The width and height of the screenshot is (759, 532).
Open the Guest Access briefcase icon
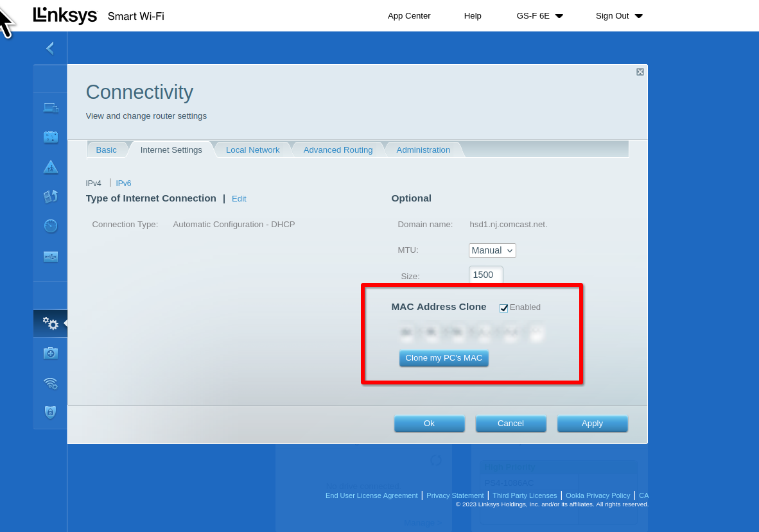click(x=50, y=137)
